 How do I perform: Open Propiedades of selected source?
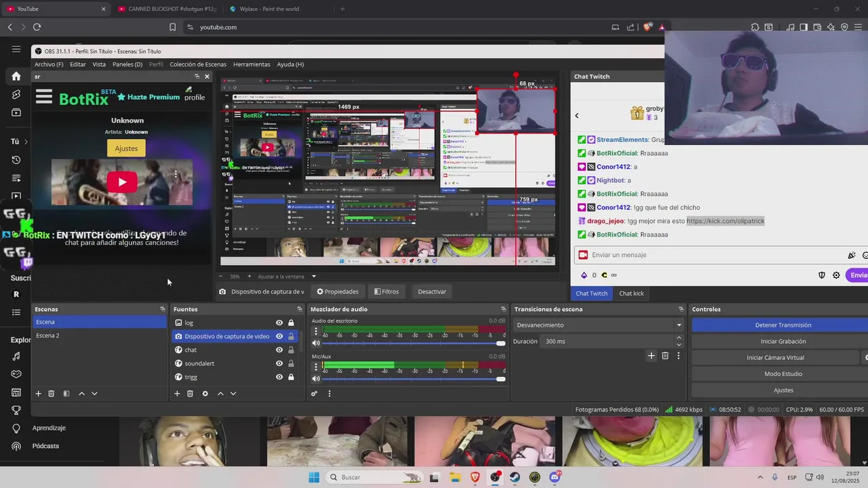(337, 291)
